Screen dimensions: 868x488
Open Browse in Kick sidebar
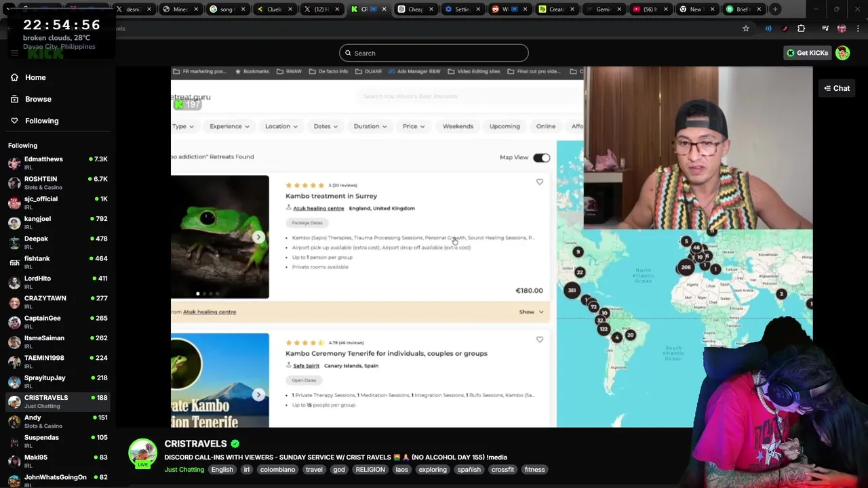[31, 99]
